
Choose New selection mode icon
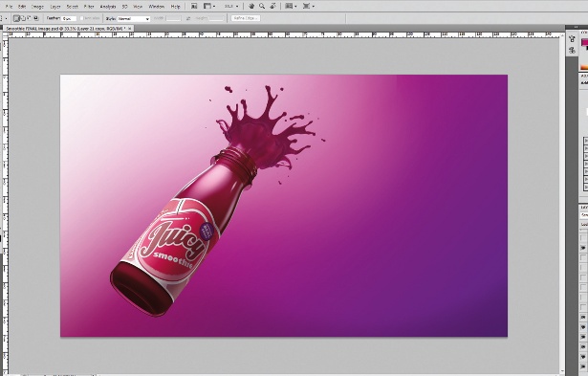pos(16,18)
